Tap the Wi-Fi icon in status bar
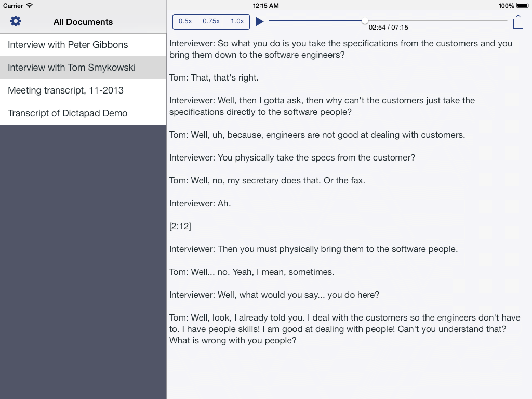The image size is (532, 399). pyautogui.click(x=30, y=5)
